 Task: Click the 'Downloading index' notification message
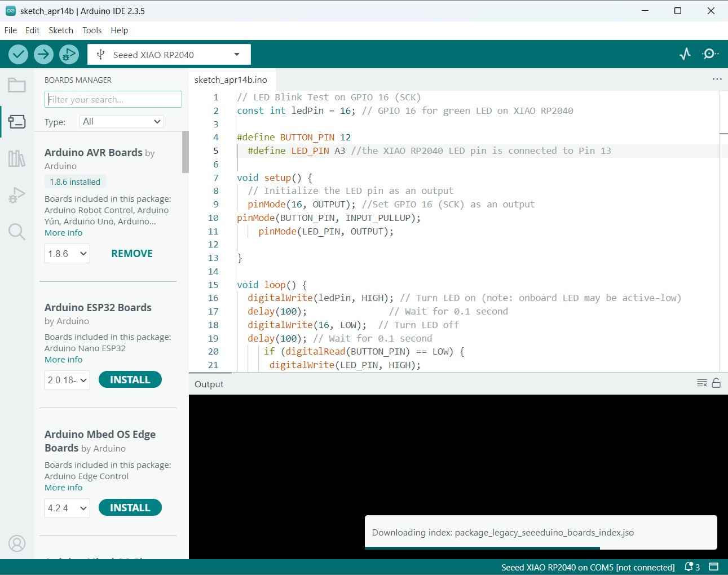[x=503, y=533]
